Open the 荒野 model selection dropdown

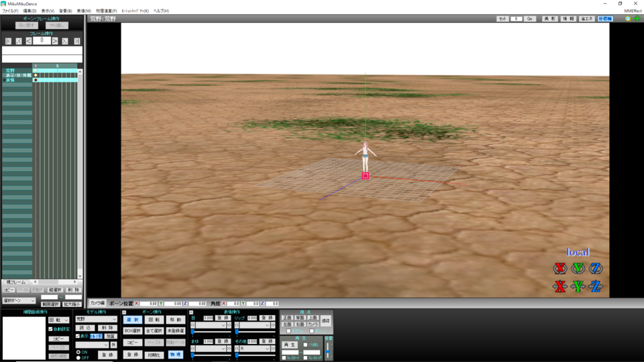pos(96,319)
